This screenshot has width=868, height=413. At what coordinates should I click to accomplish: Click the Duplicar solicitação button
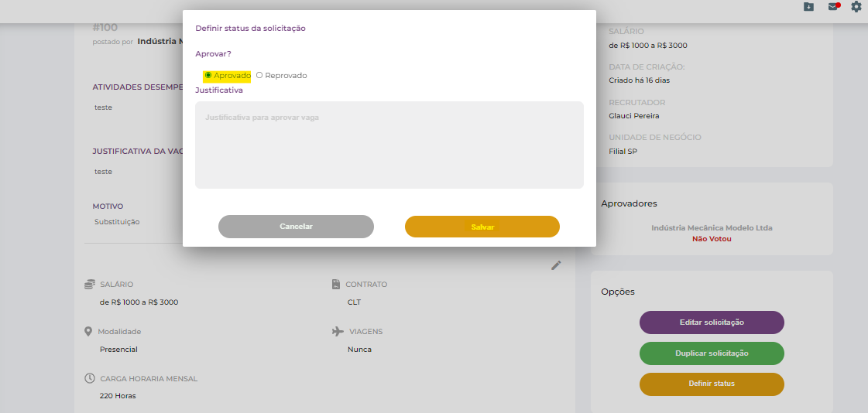click(712, 353)
